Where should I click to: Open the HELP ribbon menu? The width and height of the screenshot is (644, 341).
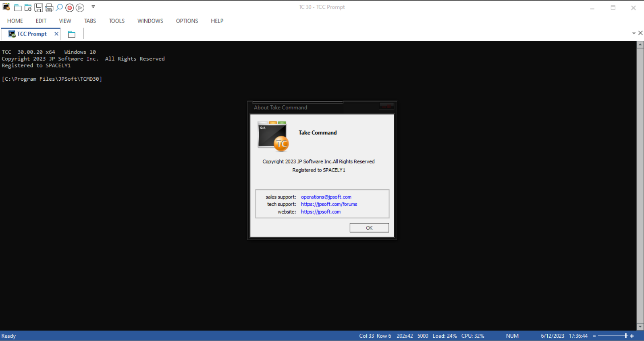[x=217, y=21]
